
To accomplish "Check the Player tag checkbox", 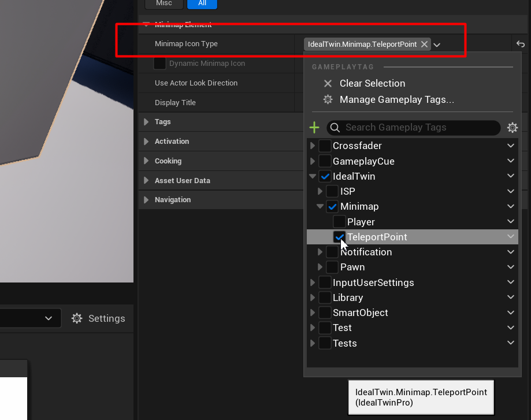I will pos(340,222).
